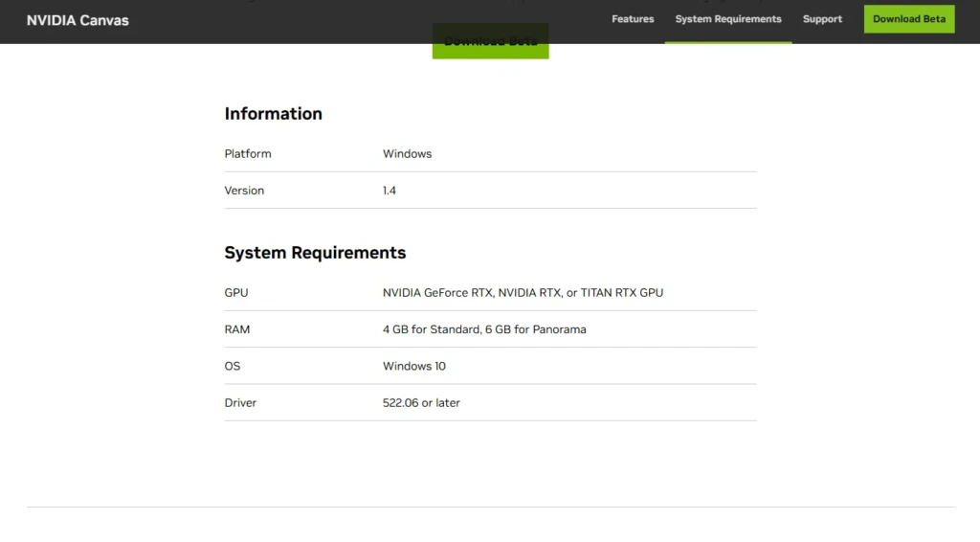Image resolution: width=980 pixels, height=542 pixels.
Task: Select the Platform row label
Action: (x=248, y=154)
